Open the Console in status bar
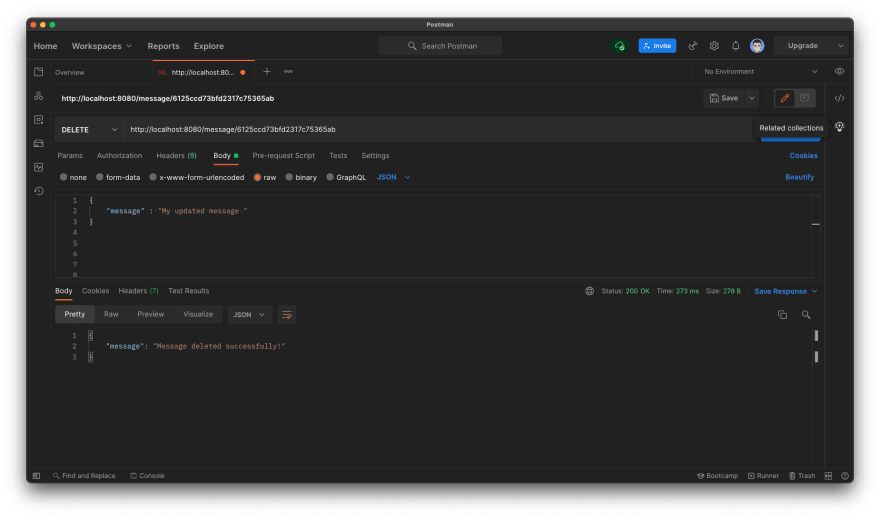880x518 pixels. click(148, 476)
